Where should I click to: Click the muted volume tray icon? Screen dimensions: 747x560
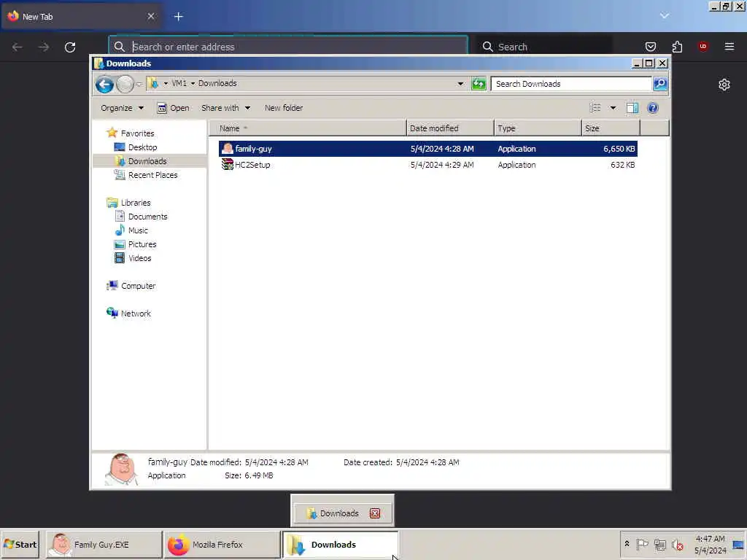677,544
